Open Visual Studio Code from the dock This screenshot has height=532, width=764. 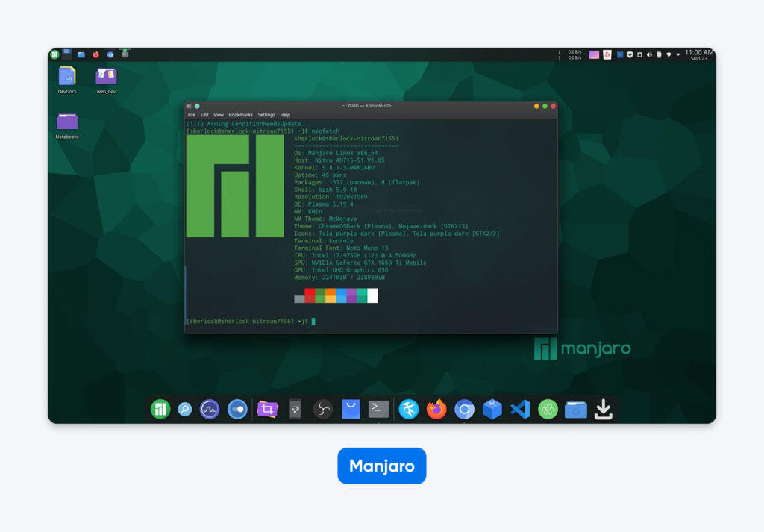tap(519, 409)
